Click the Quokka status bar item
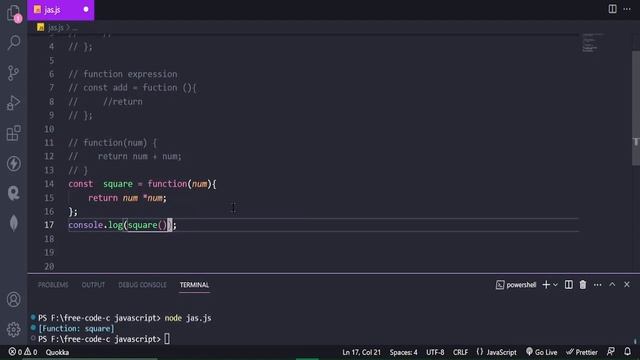Image resolution: width=640 pixels, height=360 pixels. pos(57,352)
